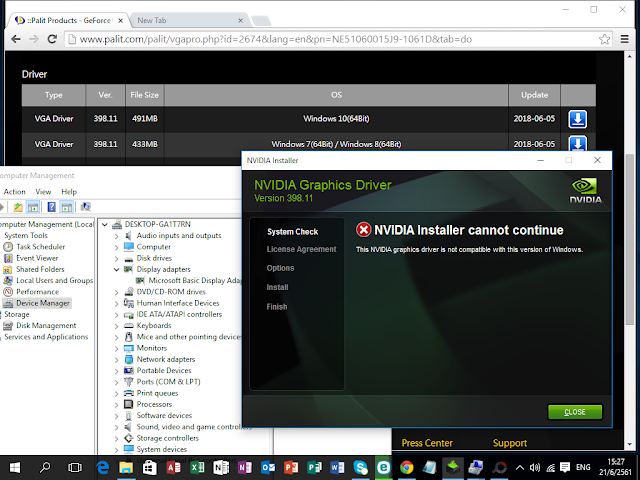Click the Chrome forward arrow
Screen dimensions: 640x480
[x=34, y=39]
